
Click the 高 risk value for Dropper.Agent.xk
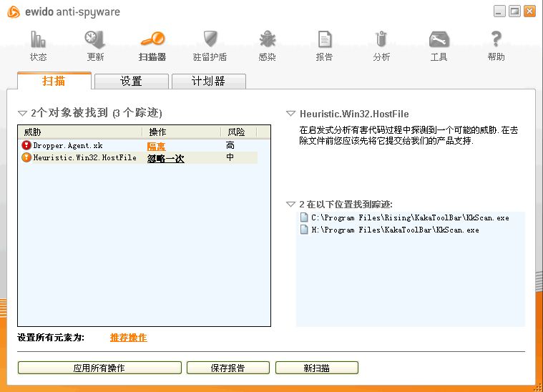(x=230, y=145)
